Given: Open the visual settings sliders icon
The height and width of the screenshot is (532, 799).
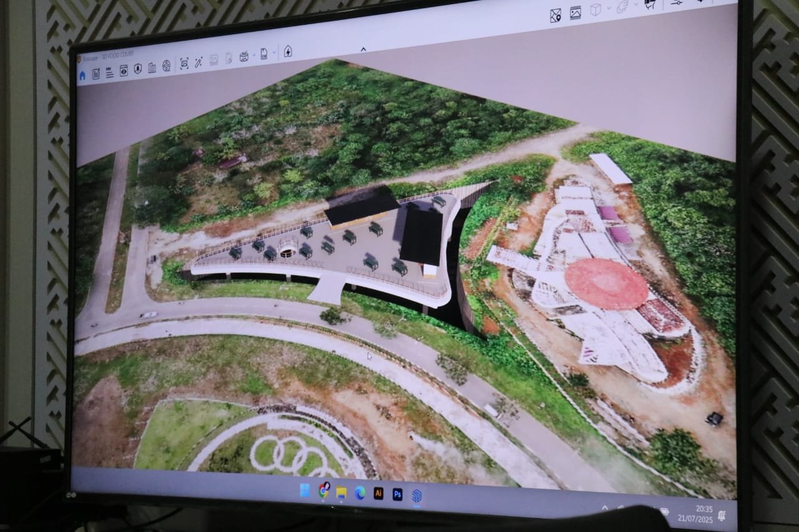Looking at the screenshot, I should (x=677, y=3).
